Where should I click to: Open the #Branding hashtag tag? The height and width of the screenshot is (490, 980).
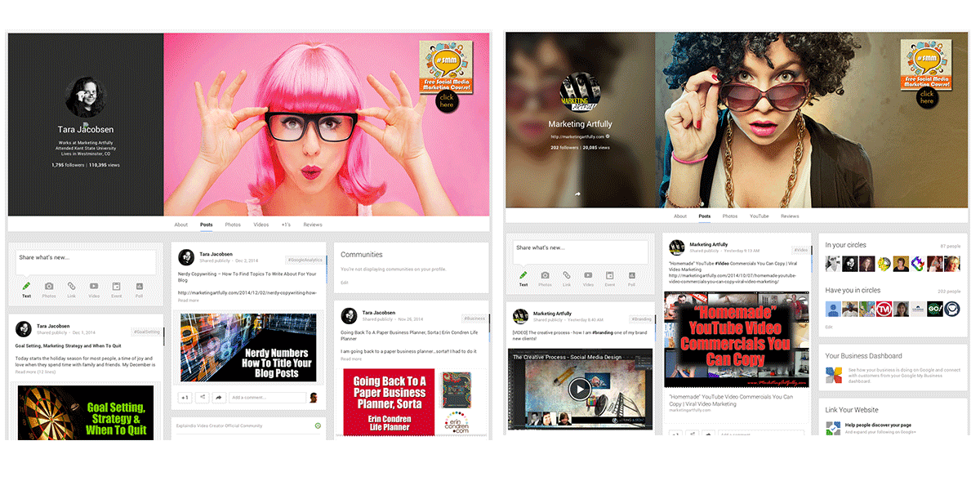point(641,318)
